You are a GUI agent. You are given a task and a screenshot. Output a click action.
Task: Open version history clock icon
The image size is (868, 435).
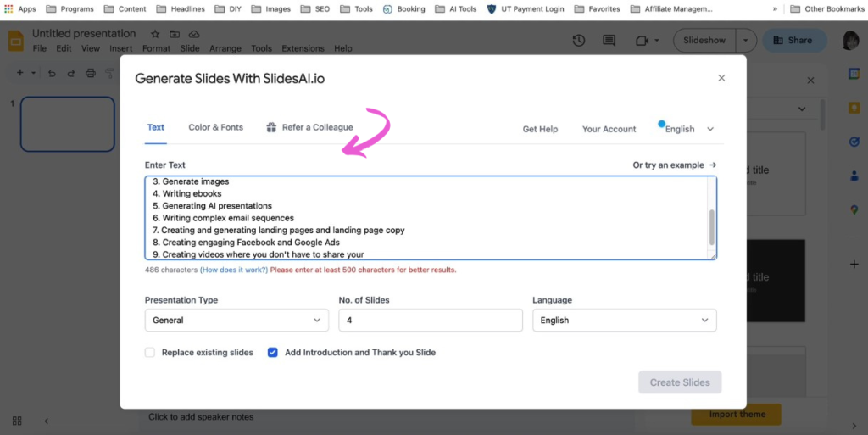pyautogui.click(x=579, y=41)
